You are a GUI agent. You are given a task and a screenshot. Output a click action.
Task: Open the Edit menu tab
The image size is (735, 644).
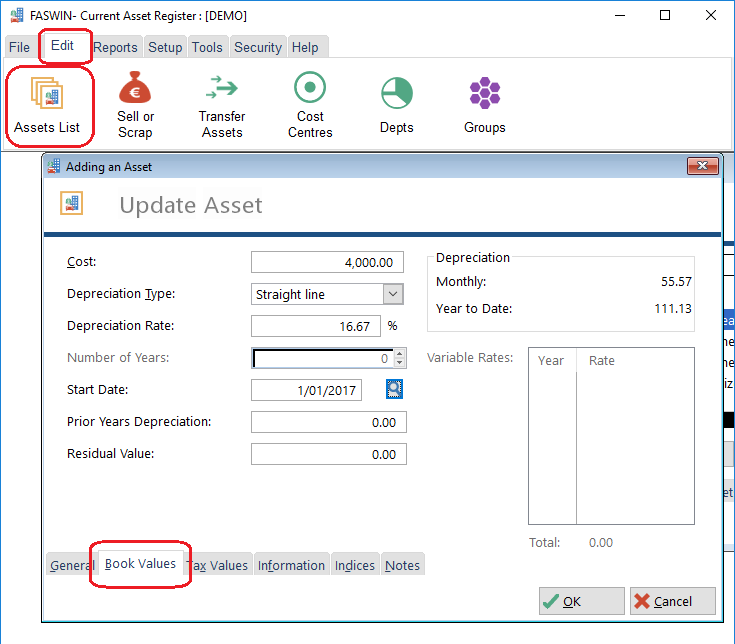pyautogui.click(x=62, y=45)
